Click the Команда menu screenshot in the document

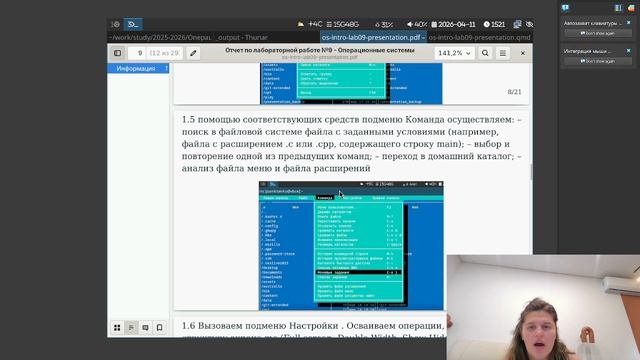(x=351, y=246)
